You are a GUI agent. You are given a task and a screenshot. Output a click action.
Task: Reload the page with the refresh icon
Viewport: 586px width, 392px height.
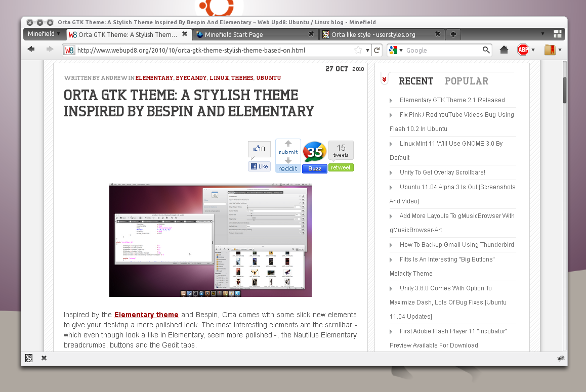click(x=376, y=50)
